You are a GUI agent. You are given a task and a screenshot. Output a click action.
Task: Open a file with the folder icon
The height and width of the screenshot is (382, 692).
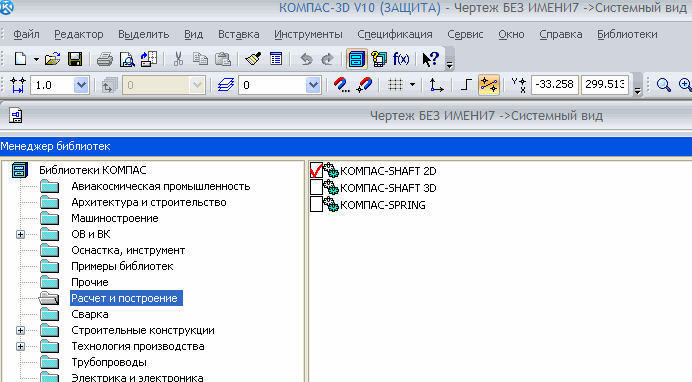point(52,59)
